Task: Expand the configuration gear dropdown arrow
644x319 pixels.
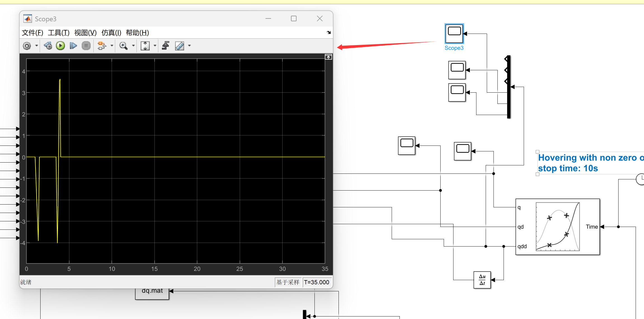Action: 36,46
